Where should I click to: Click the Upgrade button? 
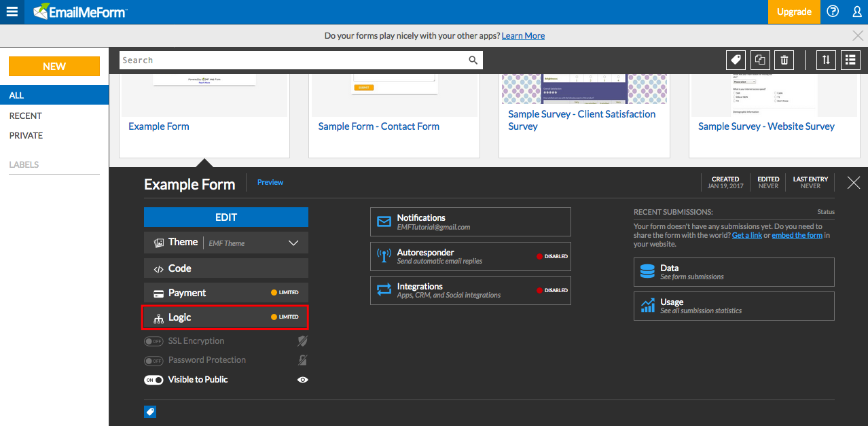(x=794, y=12)
